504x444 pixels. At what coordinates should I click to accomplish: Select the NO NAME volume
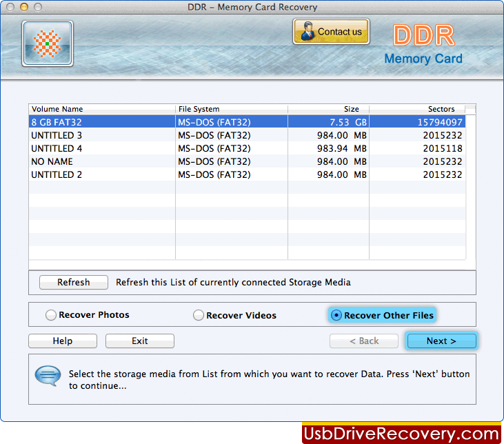(247, 161)
